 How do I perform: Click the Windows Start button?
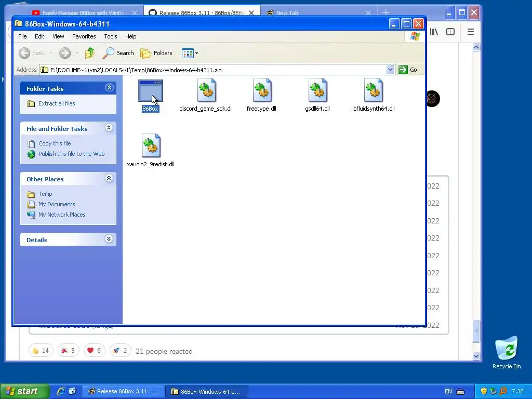pos(24,391)
